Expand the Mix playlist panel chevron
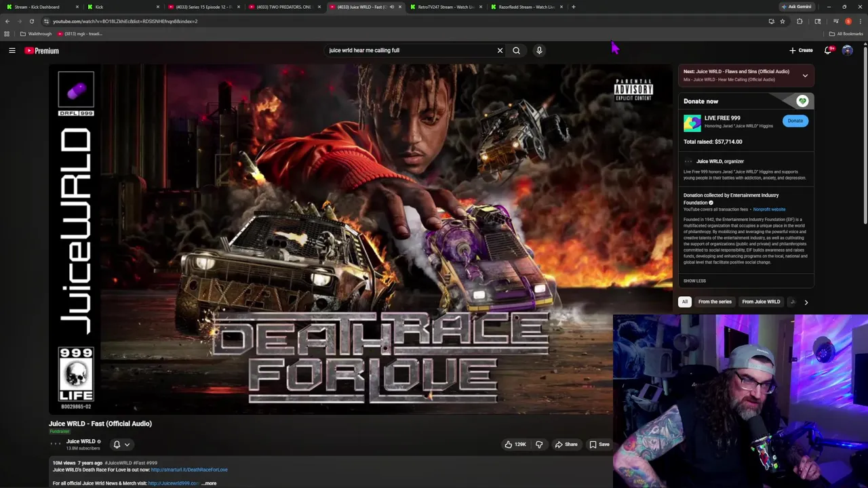The image size is (868, 488). (805, 75)
